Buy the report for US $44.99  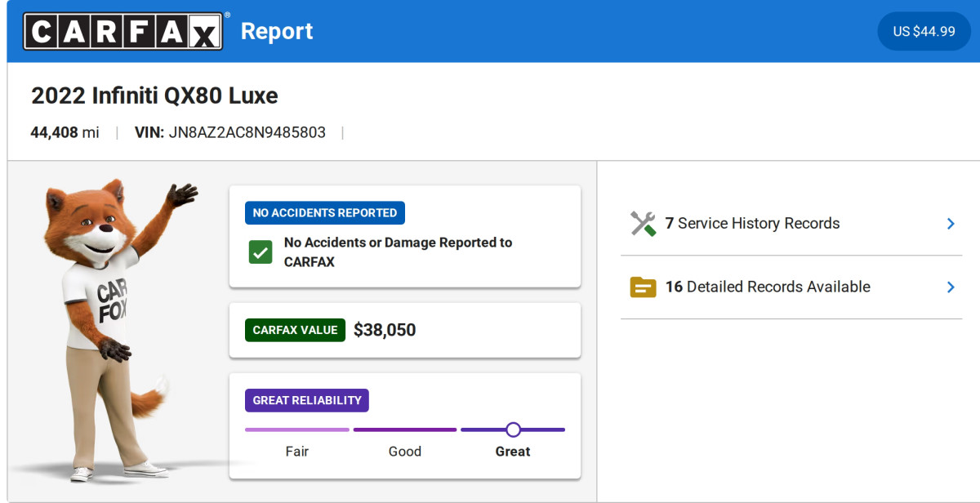(924, 32)
